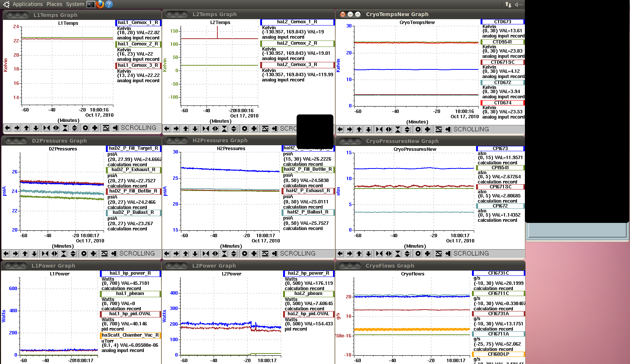Select the CFI6731A channel in CryoFlows legend
Screen dimensions: 630x364
coord(499,314)
